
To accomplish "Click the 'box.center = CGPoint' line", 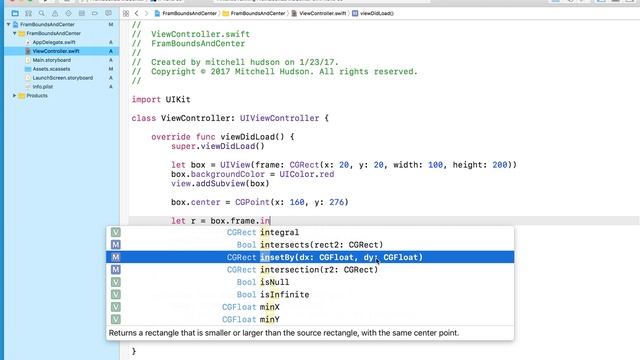I will (x=260, y=202).
